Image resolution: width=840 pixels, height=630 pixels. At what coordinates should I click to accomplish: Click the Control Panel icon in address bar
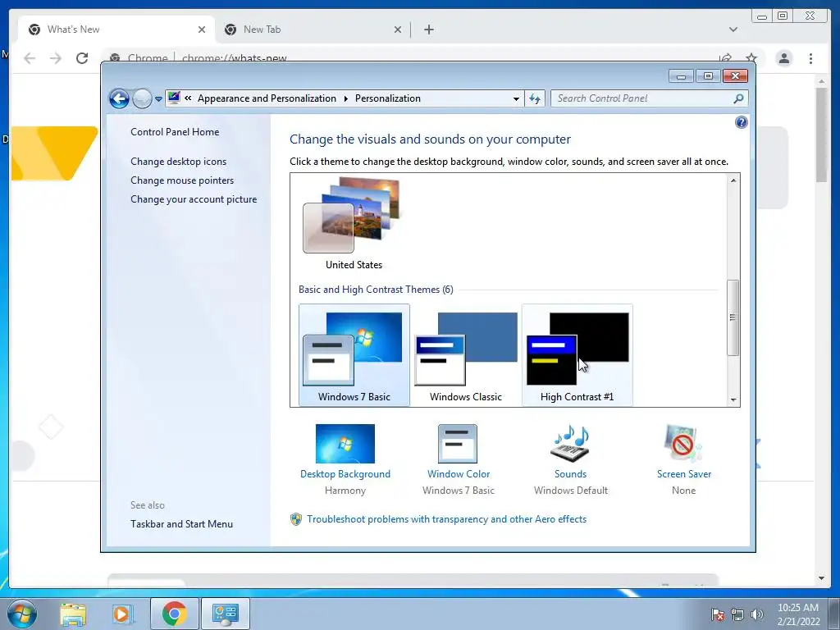174,98
